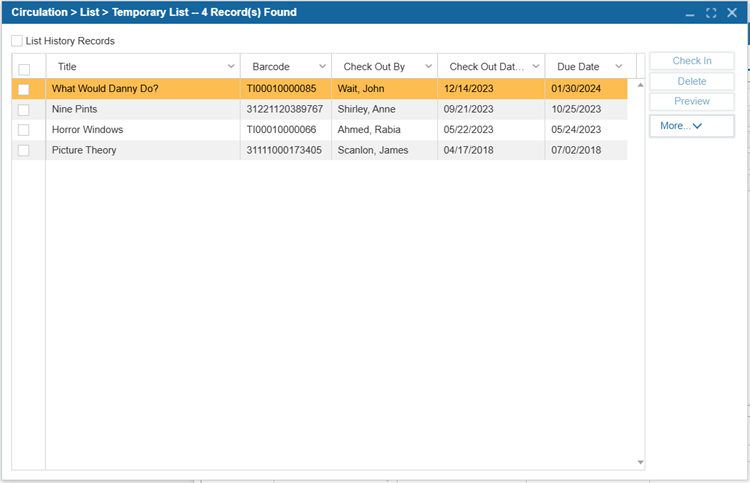Viewport: 750px width, 483px height.
Task: Click barcode 31221120389767
Action: click(x=285, y=109)
